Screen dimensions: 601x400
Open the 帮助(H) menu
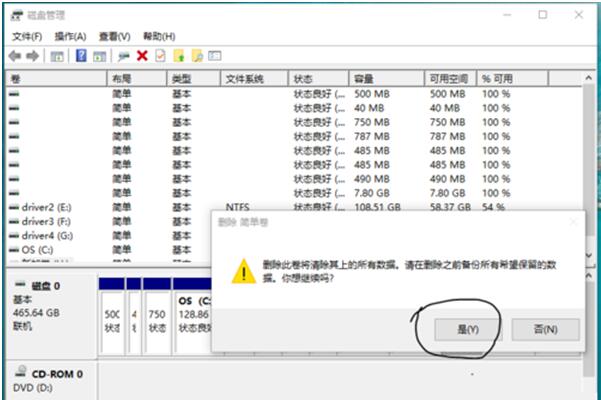tap(159, 36)
